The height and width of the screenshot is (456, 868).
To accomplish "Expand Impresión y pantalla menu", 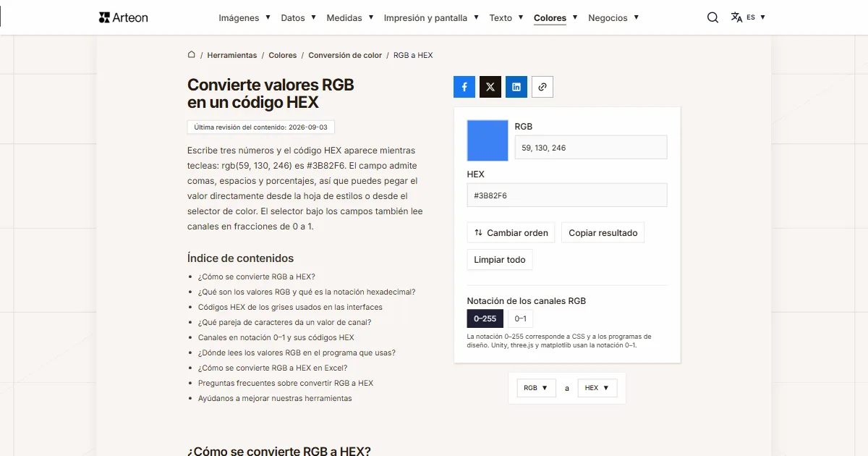I will (x=432, y=17).
